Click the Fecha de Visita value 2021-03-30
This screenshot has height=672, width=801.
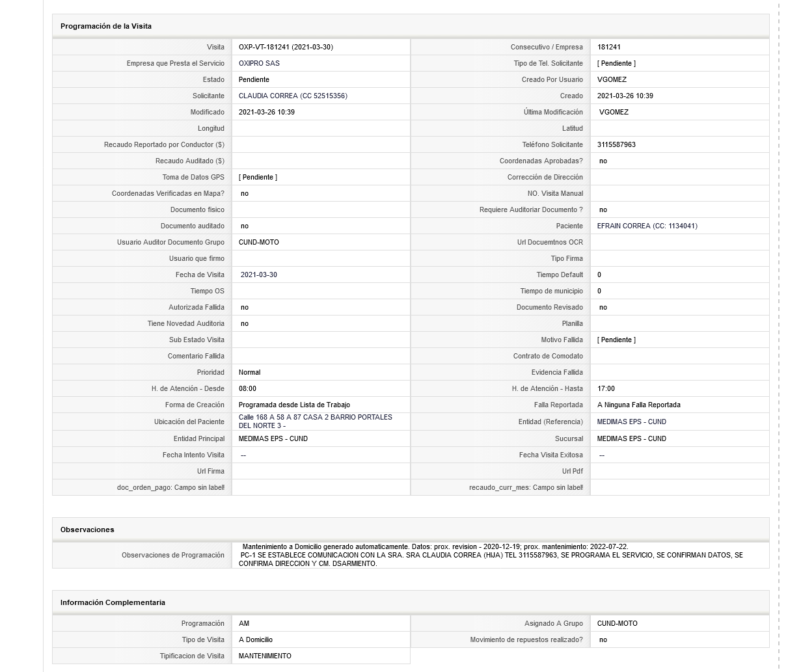tap(259, 275)
